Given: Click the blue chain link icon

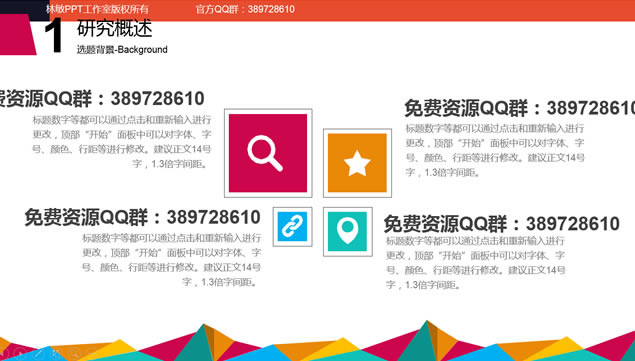Looking at the screenshot, I should click(x=292, y=226).
